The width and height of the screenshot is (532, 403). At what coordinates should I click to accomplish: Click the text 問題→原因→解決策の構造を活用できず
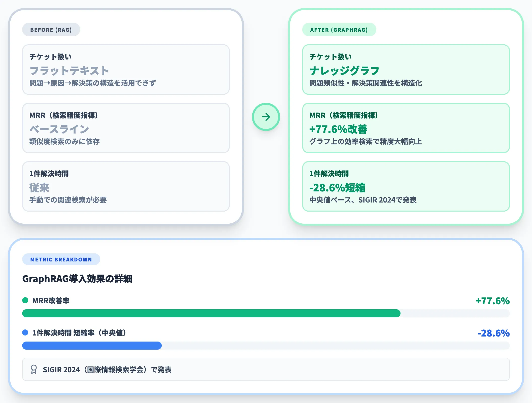(x=92, y=83)
